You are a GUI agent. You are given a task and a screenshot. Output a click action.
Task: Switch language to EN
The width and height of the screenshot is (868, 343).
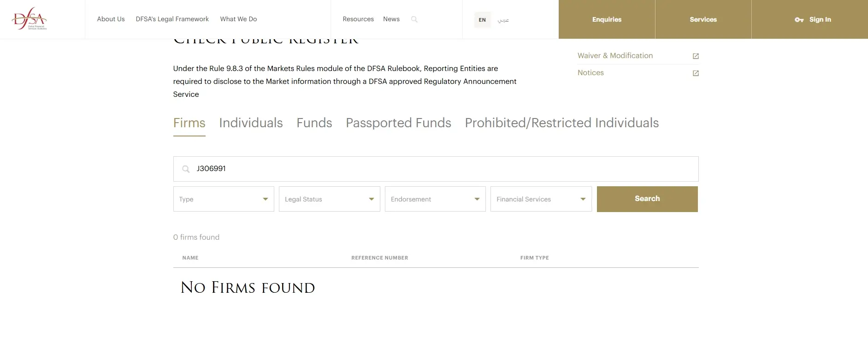pyautogui.click(x=482, y=20)
